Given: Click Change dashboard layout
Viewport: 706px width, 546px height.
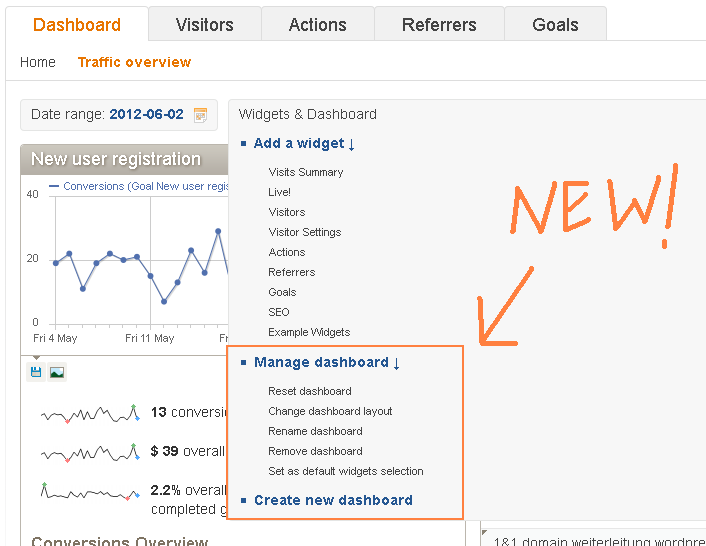Looking at the screenshot, I should 330,411.
